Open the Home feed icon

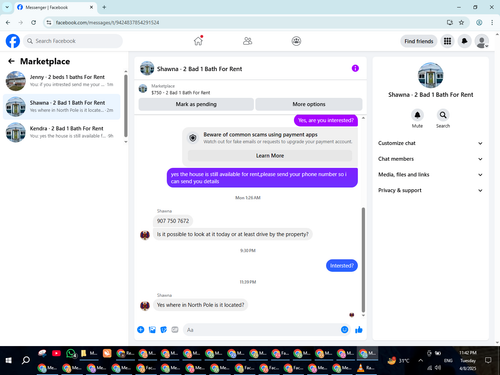pyautogui.click(x=198, y=41)
